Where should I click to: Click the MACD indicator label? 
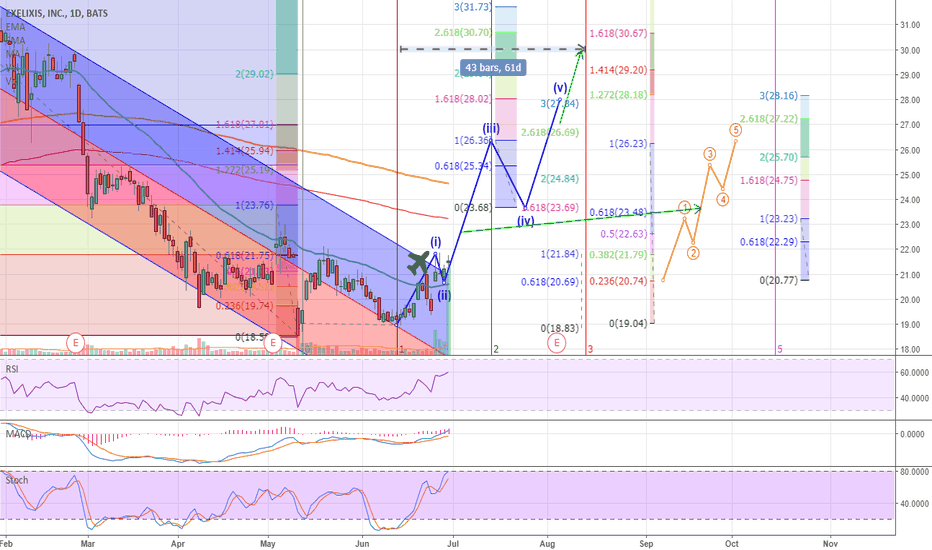click(x=18, y=433)
